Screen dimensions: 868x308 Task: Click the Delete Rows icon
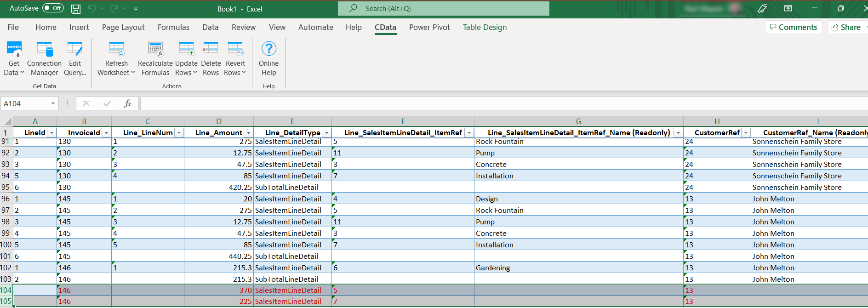[211, 50]
